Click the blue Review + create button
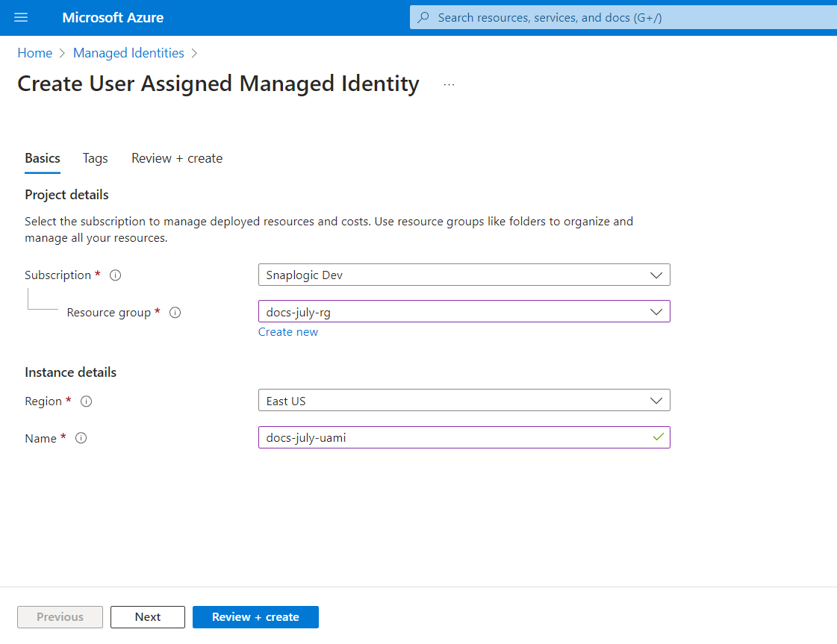The width and height of the screenshot is (837, 644). coord(255,617)
